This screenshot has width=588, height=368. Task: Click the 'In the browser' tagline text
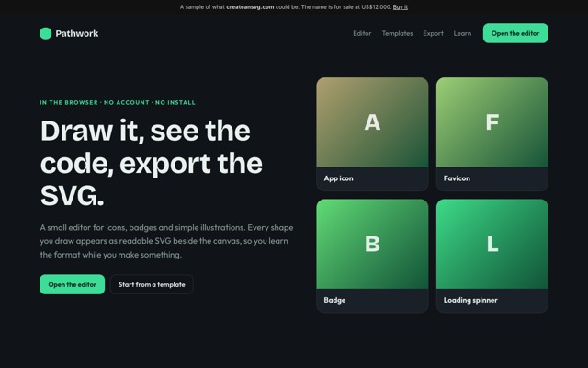tap(118, 102)
